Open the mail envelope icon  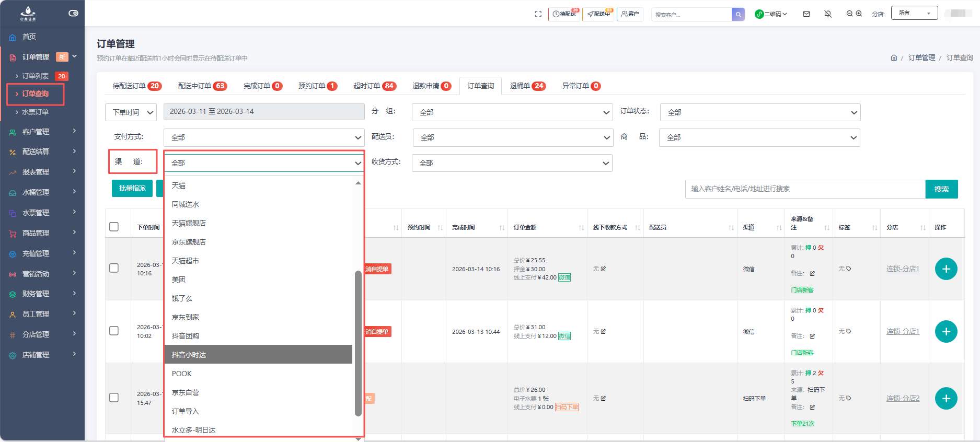806,14
